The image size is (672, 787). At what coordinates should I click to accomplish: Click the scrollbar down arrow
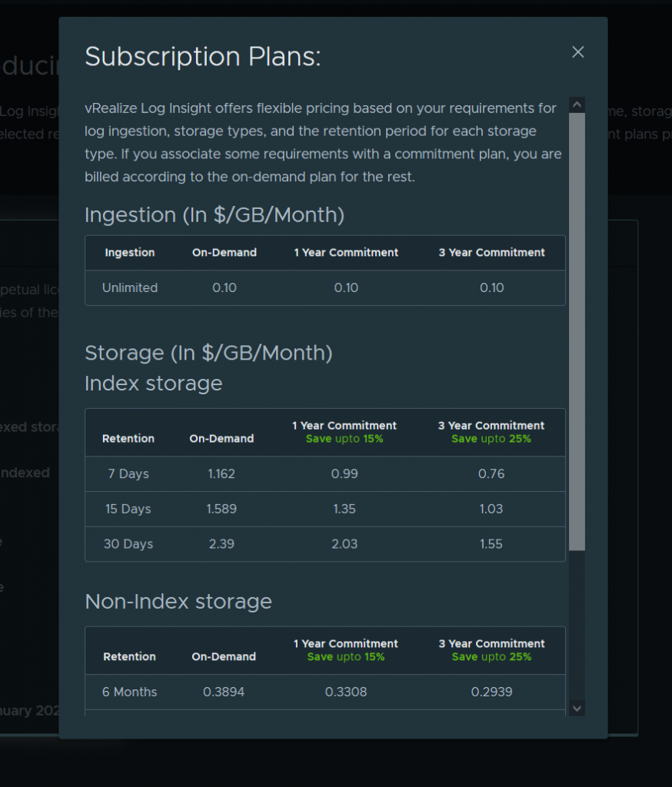577,708
